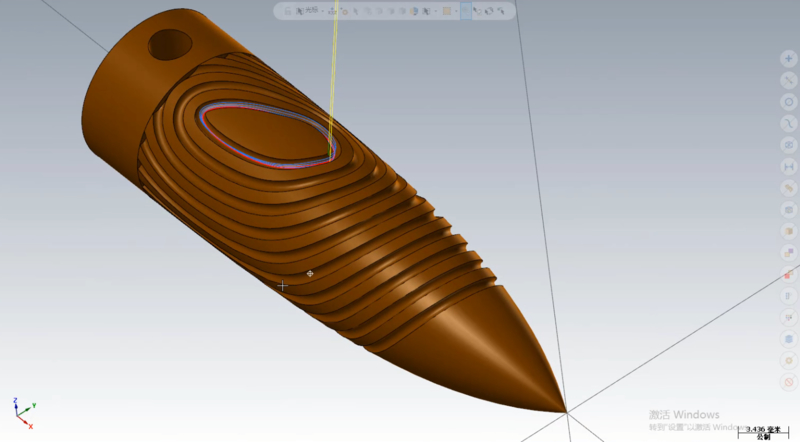Open the 光标 dropdown arrow
The height and width of the screenshot is (442, 800).
322,11
